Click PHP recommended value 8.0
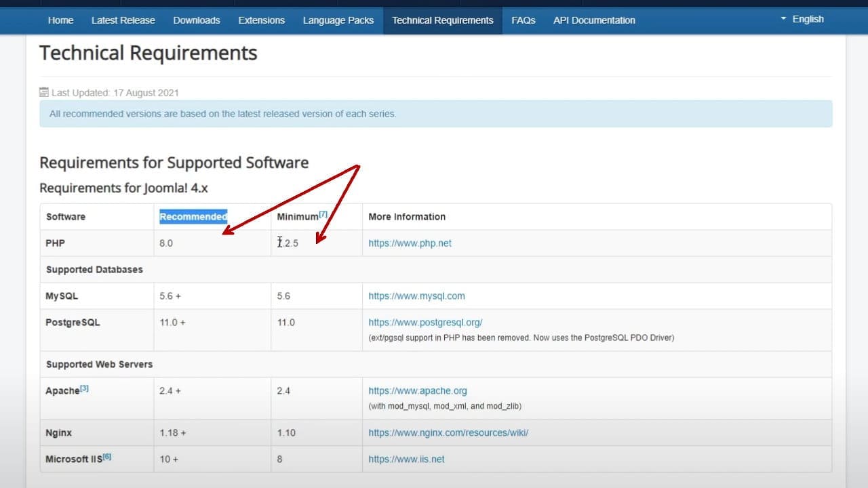868x488 pixels. [166, 243]
